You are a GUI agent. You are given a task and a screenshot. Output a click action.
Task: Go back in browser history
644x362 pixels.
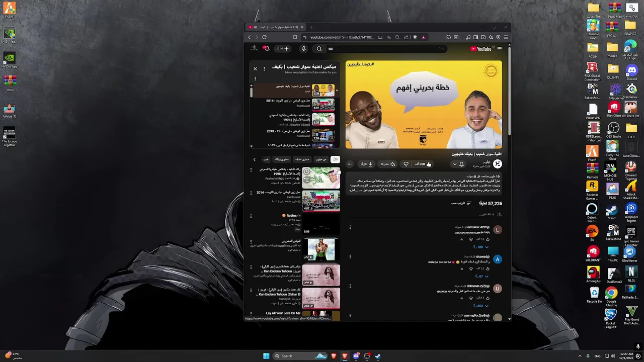tap(249, 37)
